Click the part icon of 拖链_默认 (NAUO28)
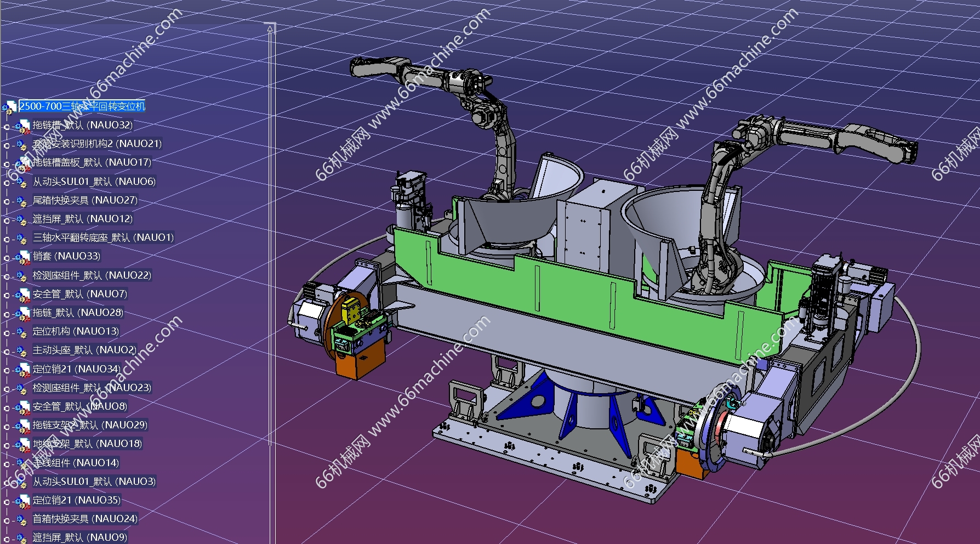Image resolution: width=980 pixels, height=544 pixels. (22, 314)
